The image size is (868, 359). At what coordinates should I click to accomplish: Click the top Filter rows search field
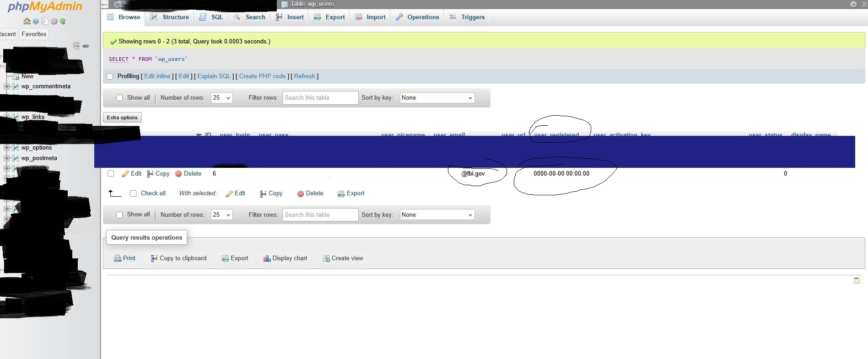pyautogui.click(x=320, y=98)
